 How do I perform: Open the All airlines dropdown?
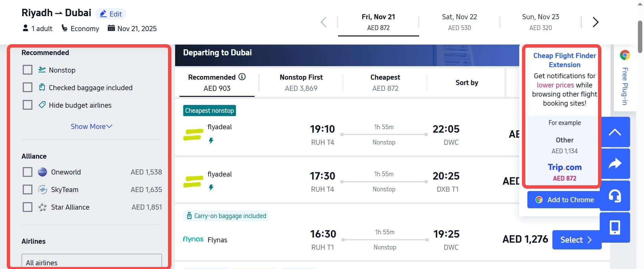pyautogui.click(x=92, y=262)
